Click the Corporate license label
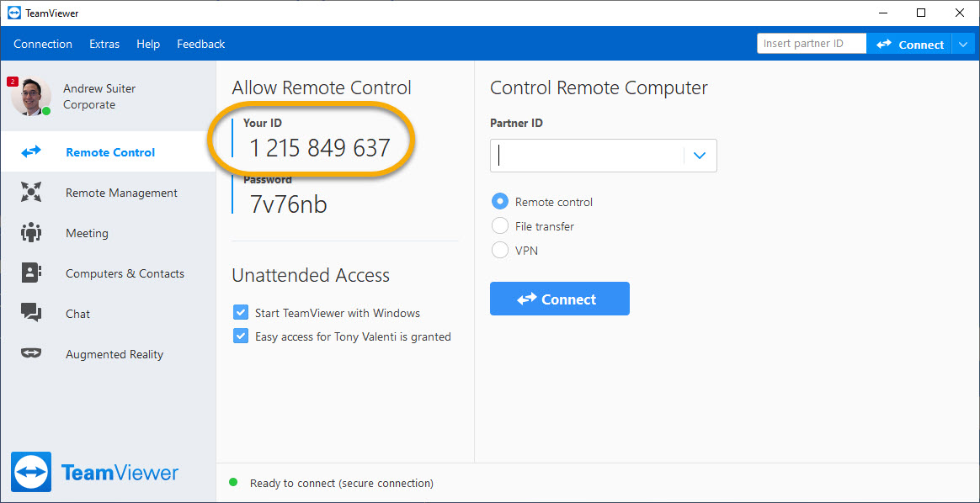This screenshot has width=980, height=503. pos(89,105)
